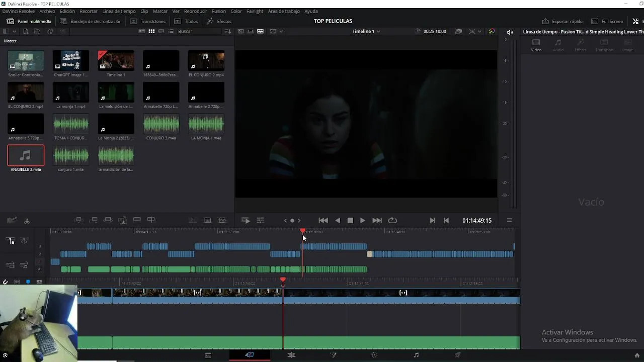644x362 pixels.
Task: Play the timeline in reverse
Action: pyautogui.click(x=338, y=220)
